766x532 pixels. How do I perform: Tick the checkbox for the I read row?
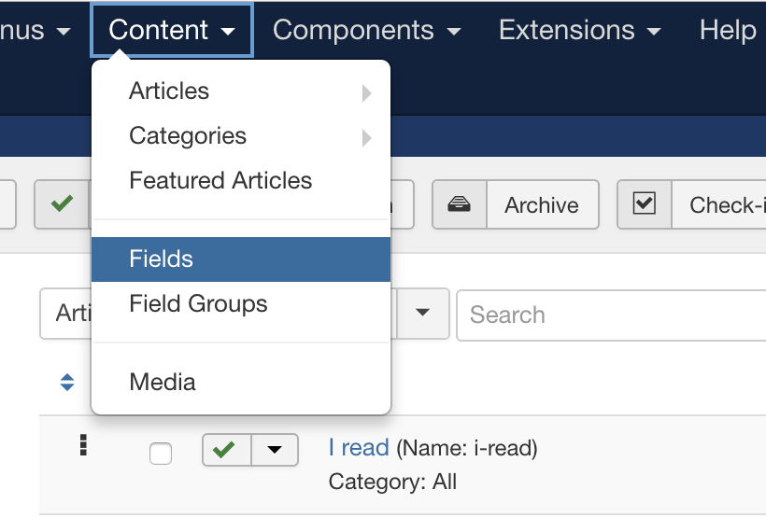161,454
